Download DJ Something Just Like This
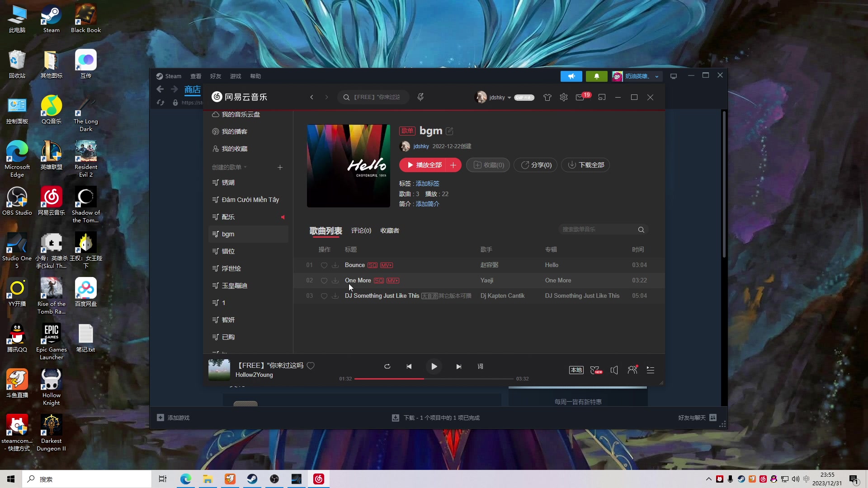This screenshot has height=488, width=868. point(335,296)
